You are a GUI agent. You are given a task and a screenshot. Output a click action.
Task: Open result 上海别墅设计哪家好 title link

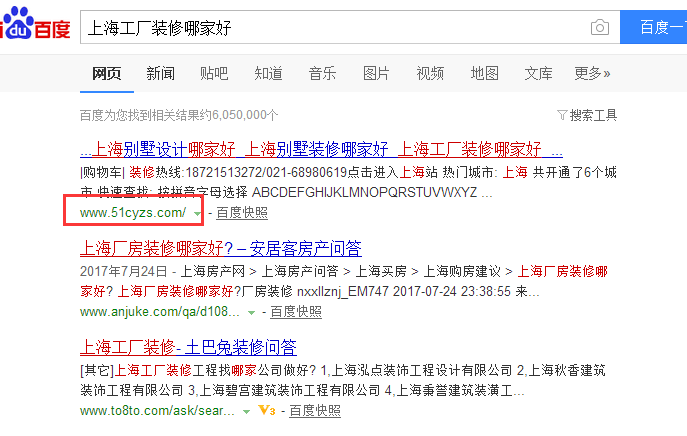pos(321,149)
